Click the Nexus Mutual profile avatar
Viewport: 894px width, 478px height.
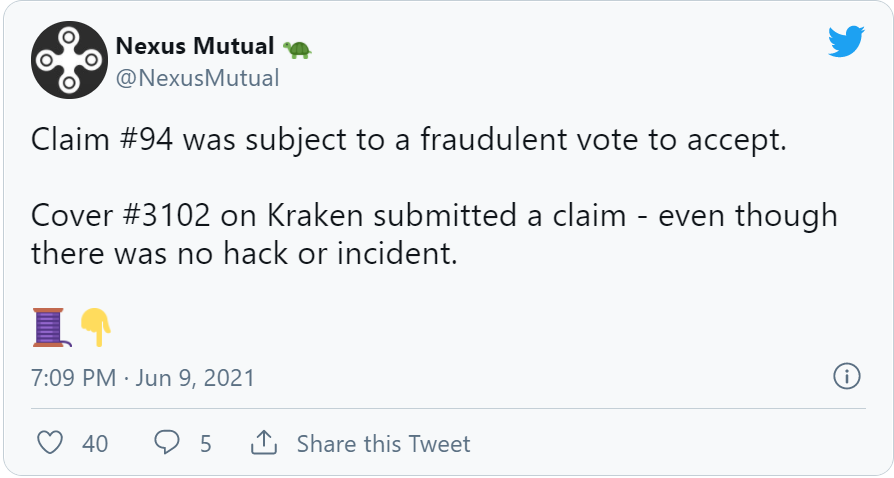pyautogui.click(x=66, y=60)
